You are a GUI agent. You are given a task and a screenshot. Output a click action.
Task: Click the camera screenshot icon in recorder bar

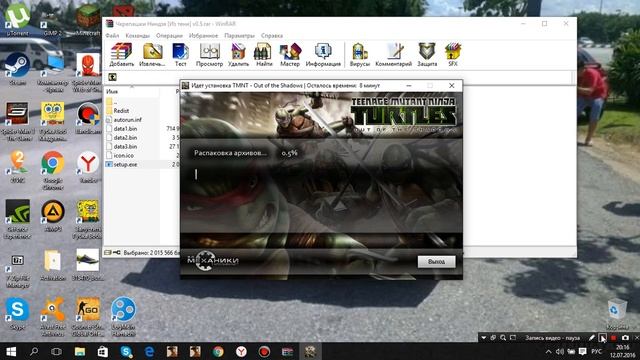(x=625, y=338)
